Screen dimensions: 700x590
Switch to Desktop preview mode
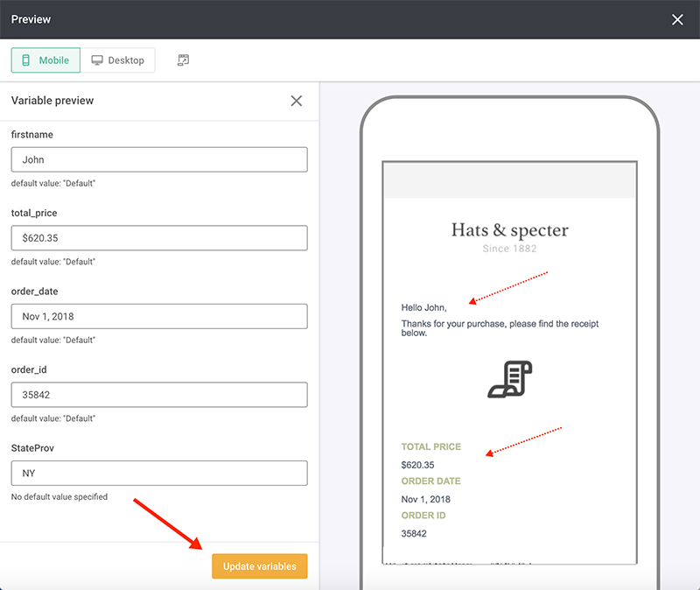[x=119, y=60]
